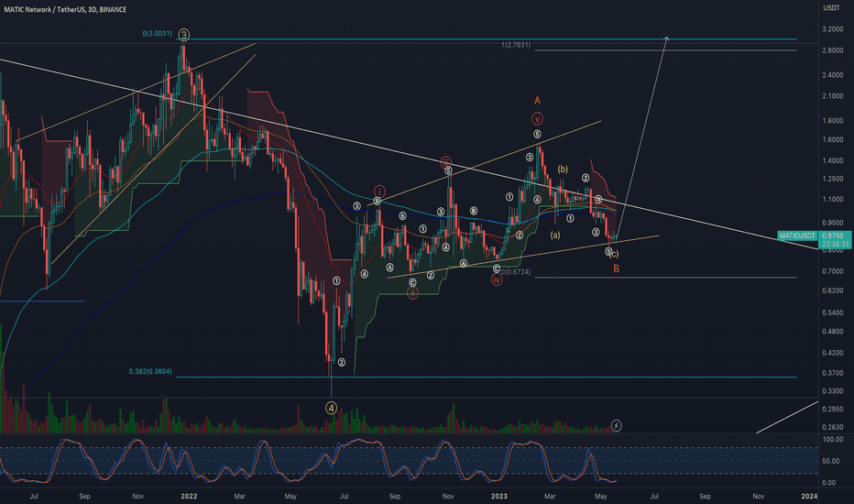The height and width of the screenshot is (504, 854).
Task: Select the 0(0.6724) Fibonacci level label
Action: click(515, 272)
